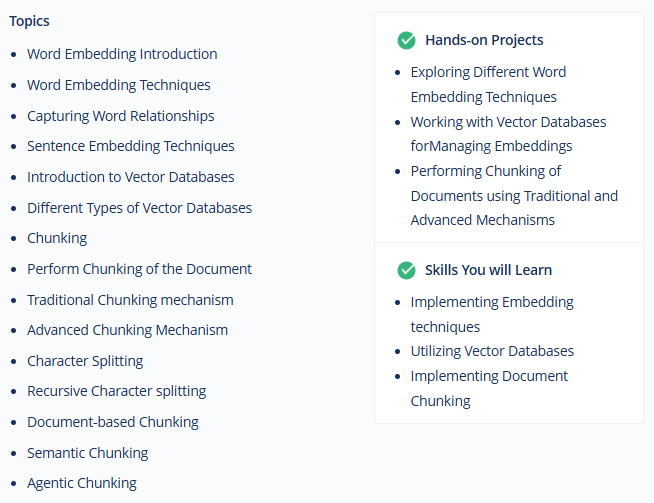Select Advanced Chunking Mechanism topic
Viewport: 654px width, 503px height.
point(127,330)
